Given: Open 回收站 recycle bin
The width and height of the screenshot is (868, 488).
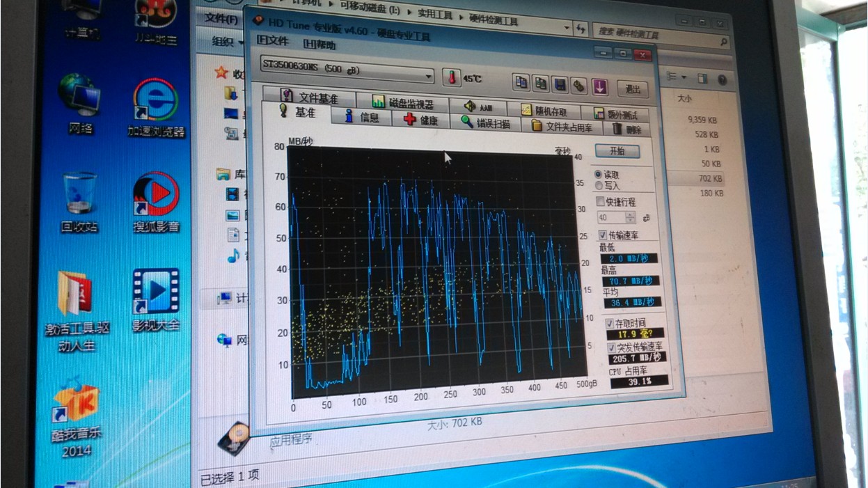Looking at the screenshot, I should pyautogui.click(x=79, y=202).
